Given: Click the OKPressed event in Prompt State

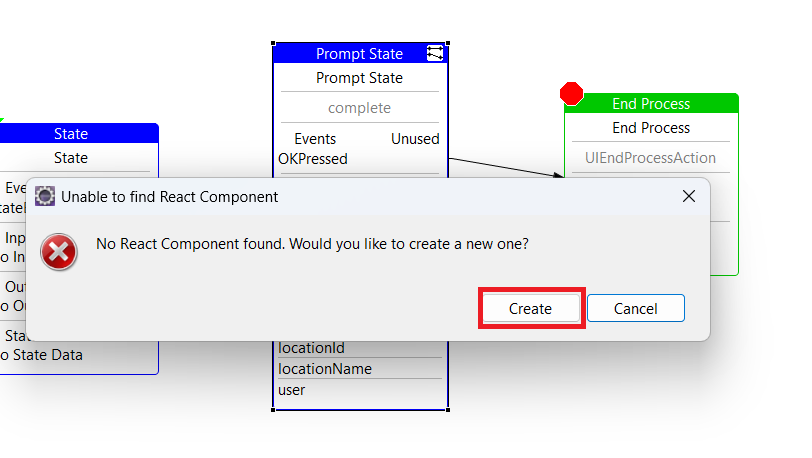Looking at the screenshot, I should coord(313,159).
